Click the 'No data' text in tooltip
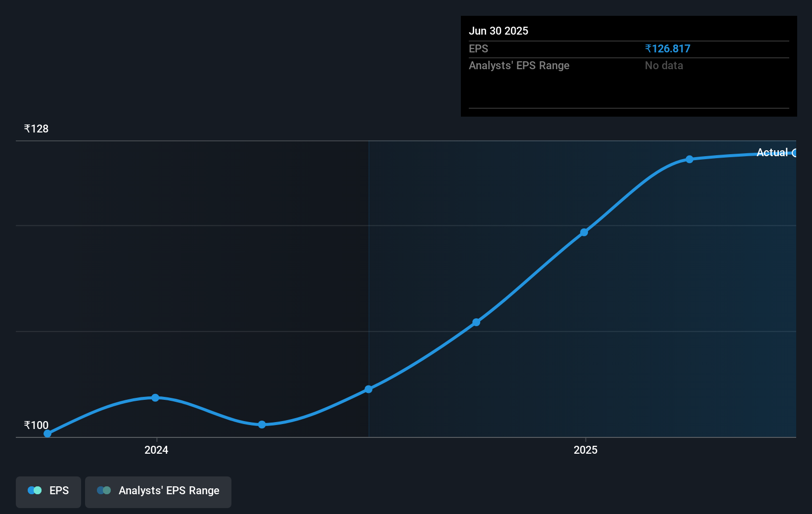Viewport: 812px width, 514px height. click(x=664, y=65)
